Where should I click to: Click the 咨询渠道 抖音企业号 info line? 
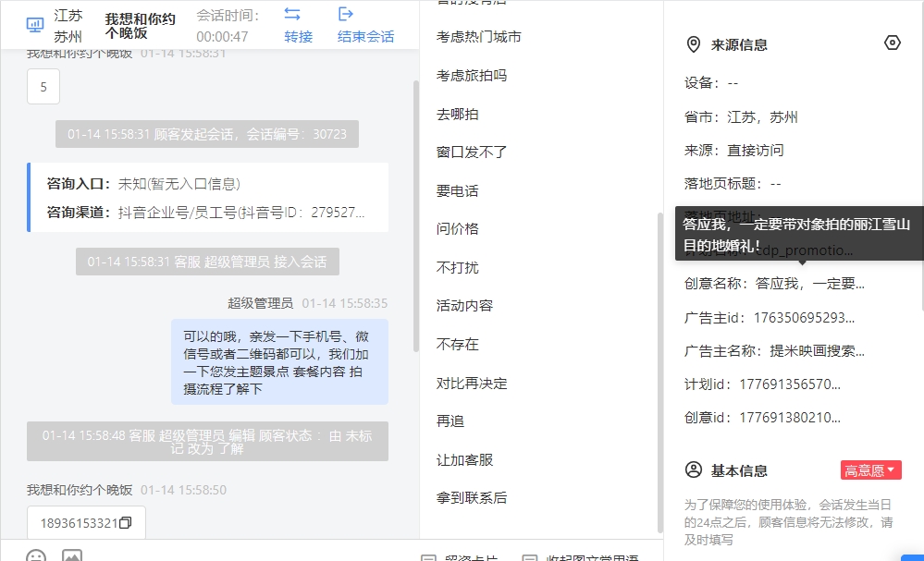tap(205, 213)
